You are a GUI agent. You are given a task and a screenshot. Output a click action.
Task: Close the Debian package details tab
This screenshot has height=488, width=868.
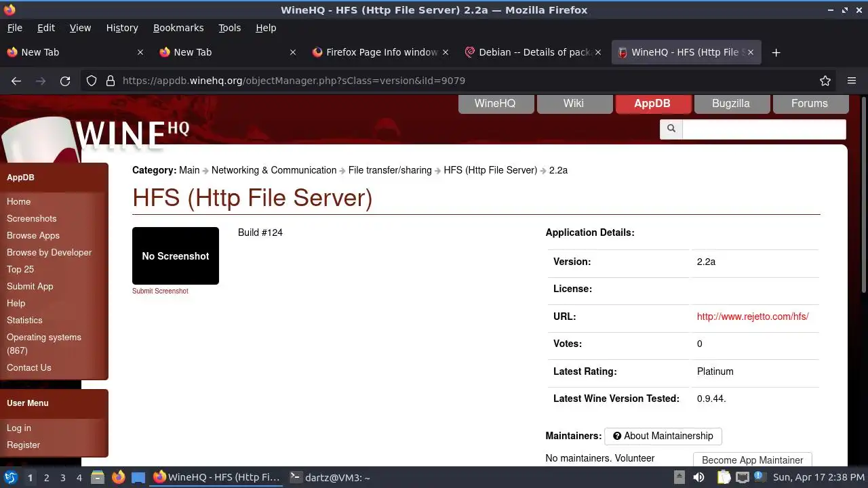pos(598,52)
